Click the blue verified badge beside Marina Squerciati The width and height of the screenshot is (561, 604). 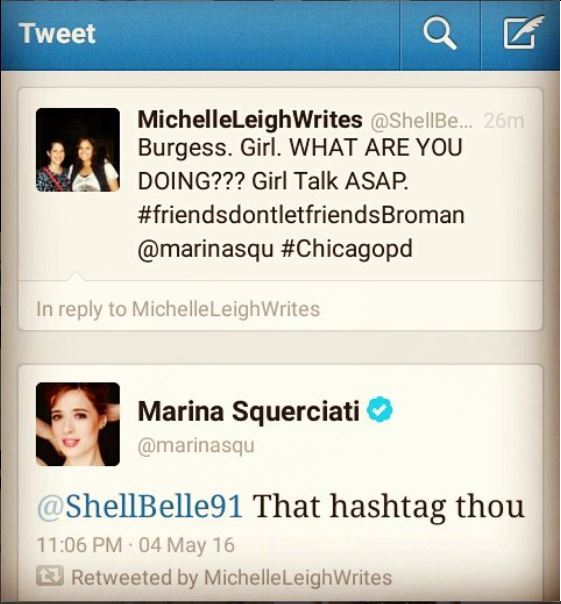click(x=380, y=409)
